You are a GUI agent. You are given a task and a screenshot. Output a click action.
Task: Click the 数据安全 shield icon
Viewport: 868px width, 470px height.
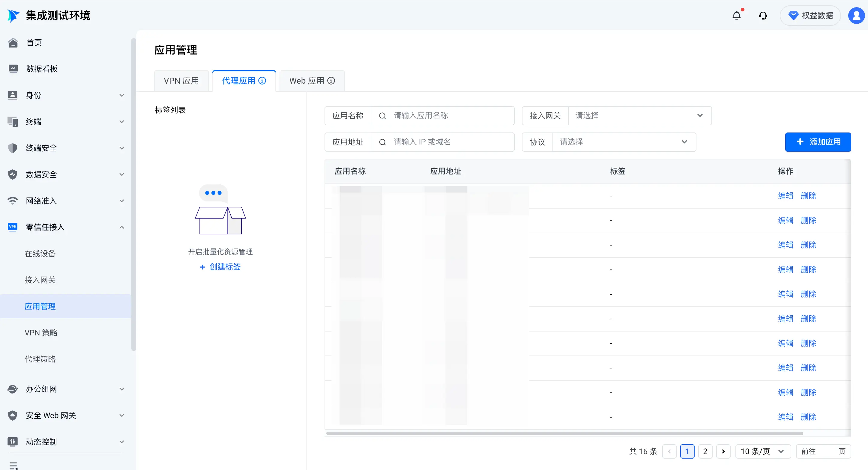tap(13, 174)
